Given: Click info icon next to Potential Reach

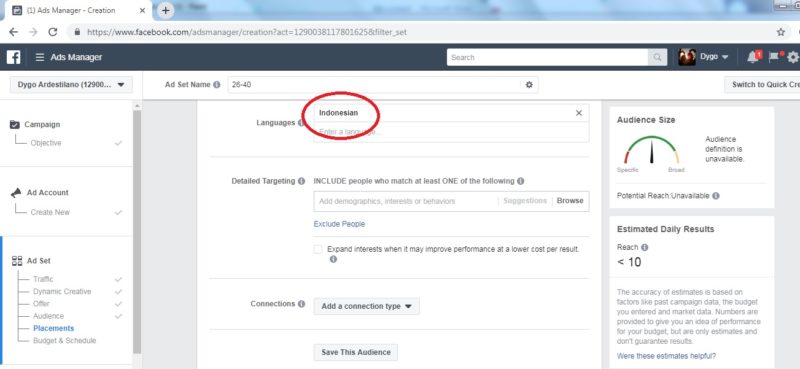Looking at the screenshot, I should [716, 196].
